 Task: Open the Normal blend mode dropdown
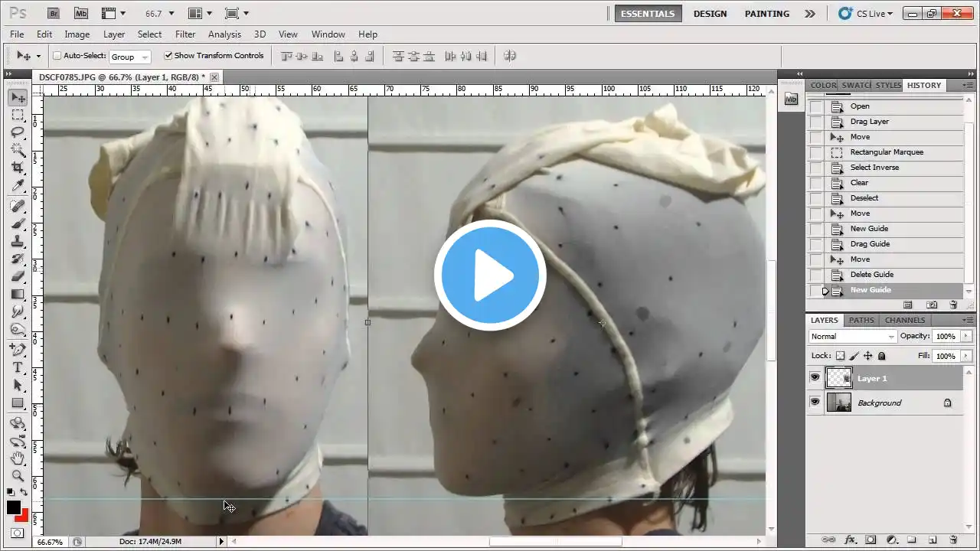click(x=852, y=337)
